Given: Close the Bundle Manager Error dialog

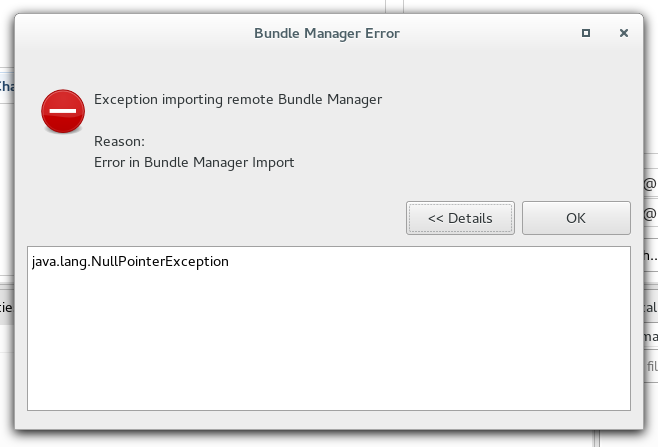Looking at the screenshot, I should 623,33.
